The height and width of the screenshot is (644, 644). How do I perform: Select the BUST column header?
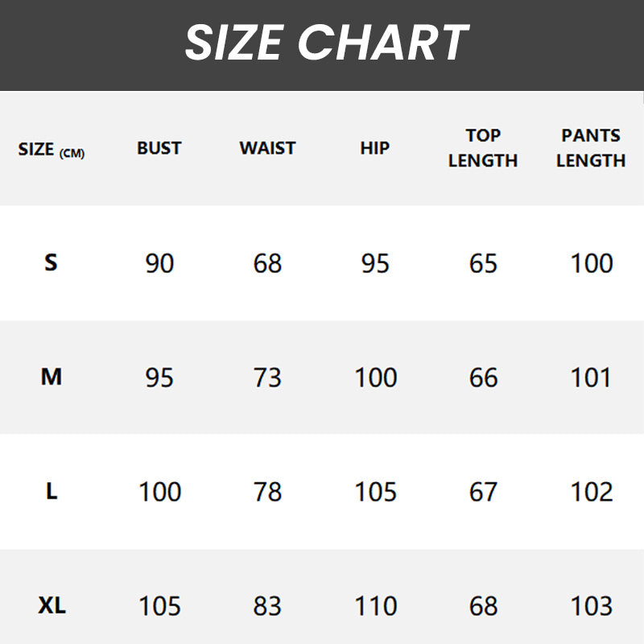pyautogui.click(x=159, y=148)
